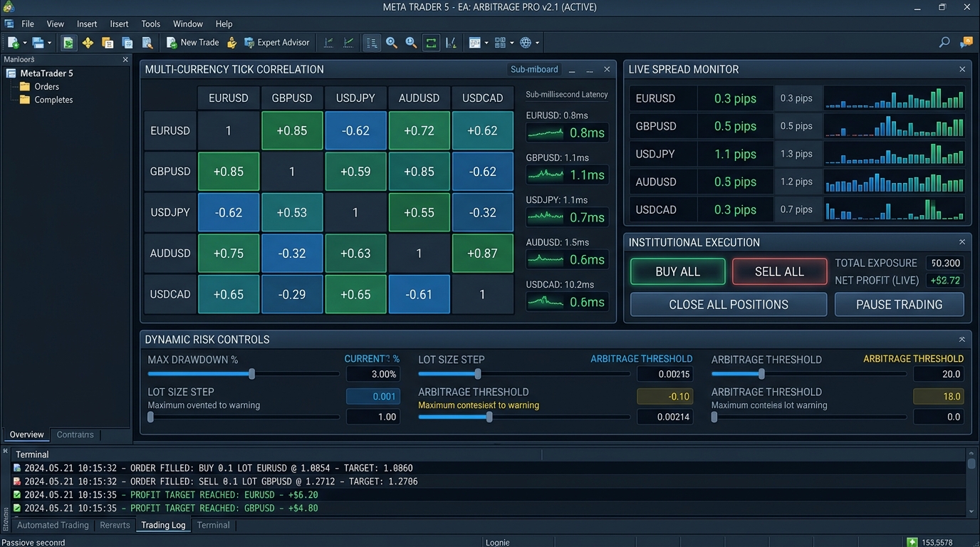The width and height of the screenshot is (980, 547).
Task: Open dropdown arrow beside the globe icon
Action: [537, 43]
